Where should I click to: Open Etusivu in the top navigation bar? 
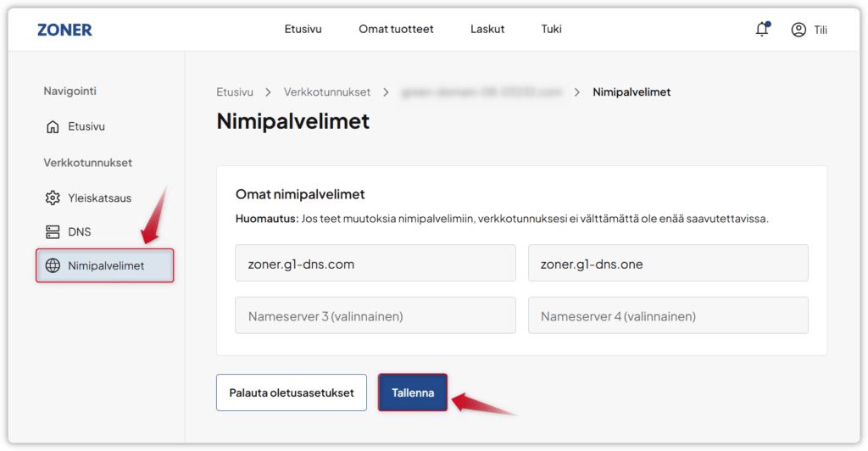pos(303,29)
